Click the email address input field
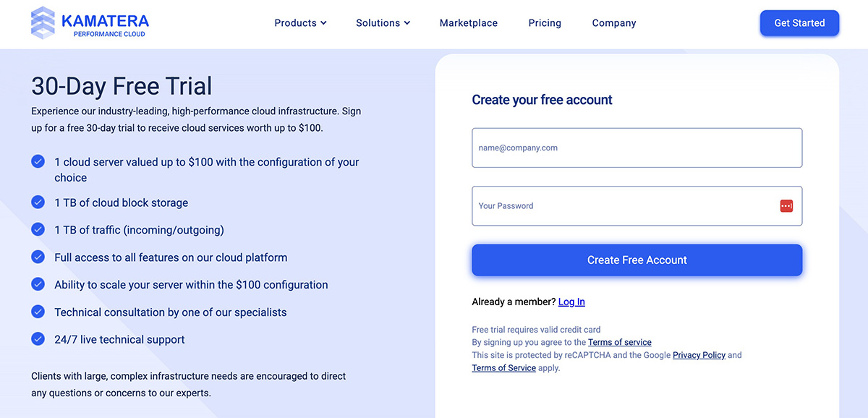 click(x=637, y=148)
